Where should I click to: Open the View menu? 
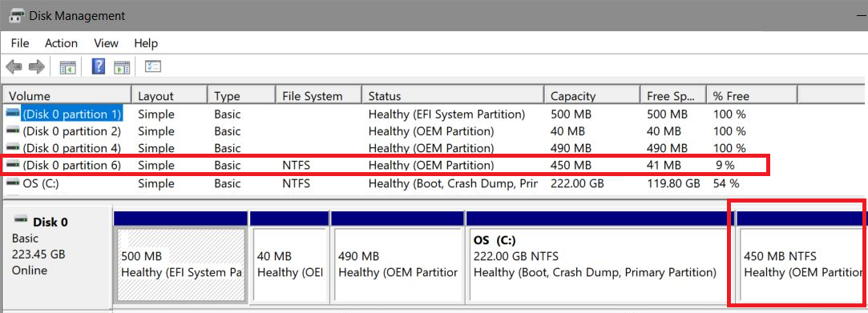106,43
